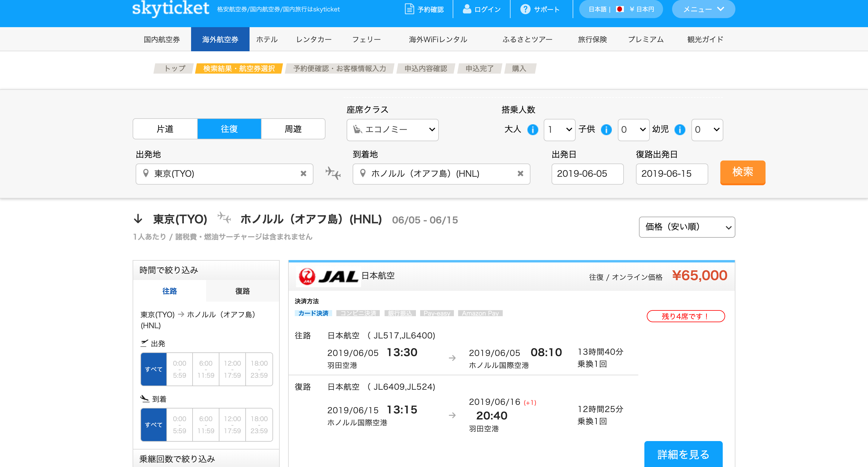The width and height of the screenshot is (868, 467).
Task: Open 海外WiFiレンタル tab
Action: pyautogui.click(x=438, y=40)
